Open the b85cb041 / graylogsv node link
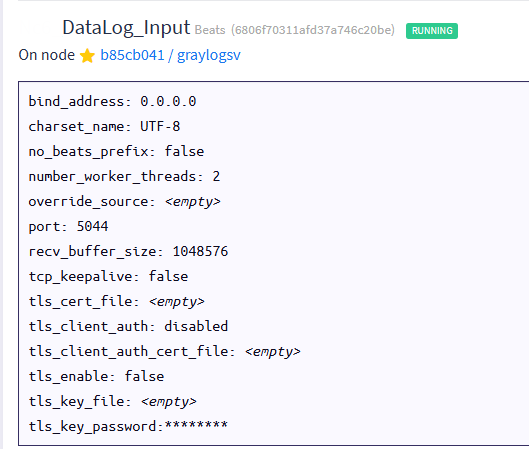Screen dimensions: 529x449 (170, 55)
